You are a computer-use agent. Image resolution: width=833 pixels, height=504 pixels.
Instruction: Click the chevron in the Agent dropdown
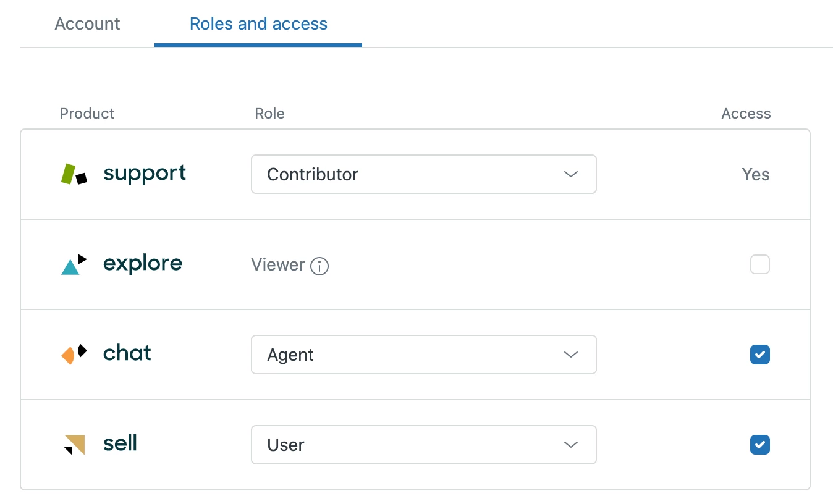point(570,355)
